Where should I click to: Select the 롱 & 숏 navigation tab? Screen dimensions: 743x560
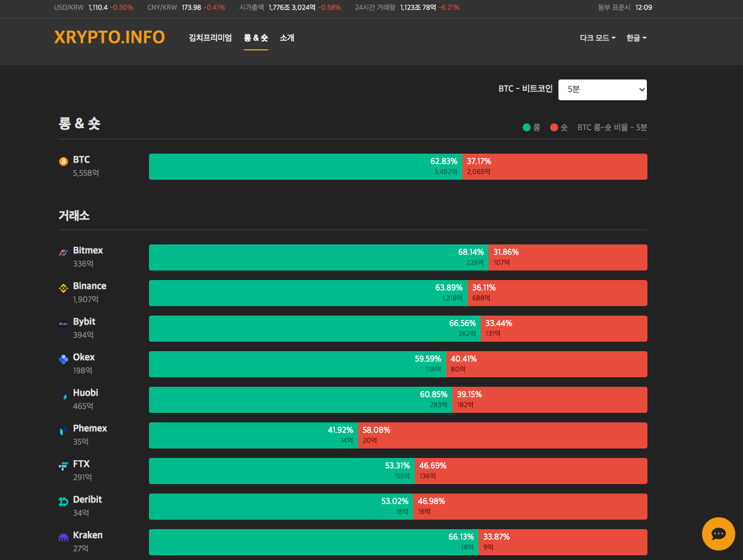(x=256, y=38)
